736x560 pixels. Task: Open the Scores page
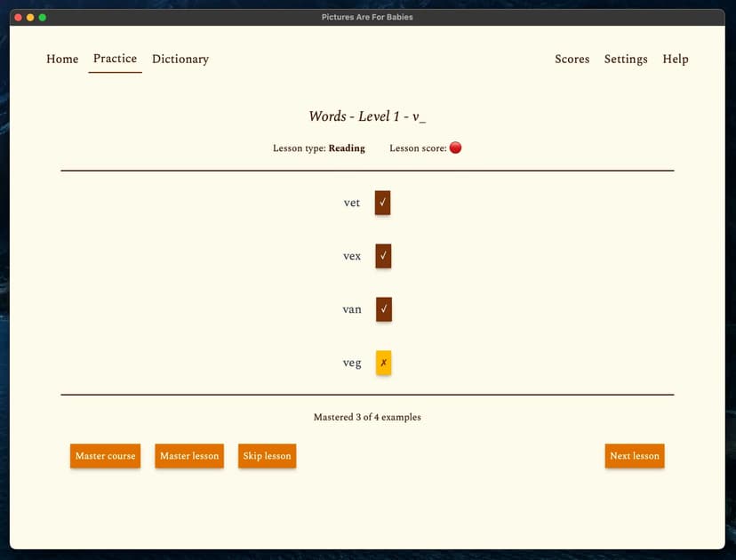572,59
